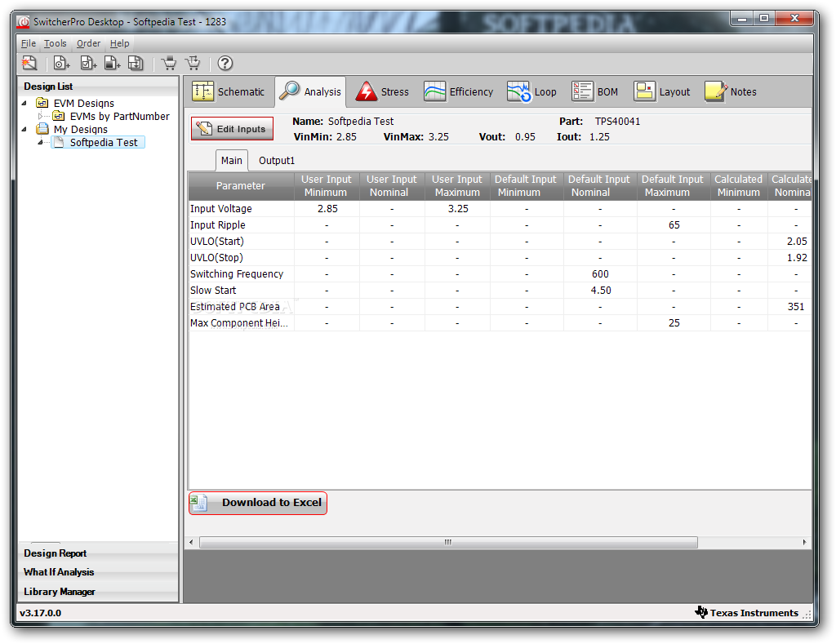The height and width of the screenshot is (644, 836).
Task: Click the 600 value for Switching Frequency
Action: point(600,274)
